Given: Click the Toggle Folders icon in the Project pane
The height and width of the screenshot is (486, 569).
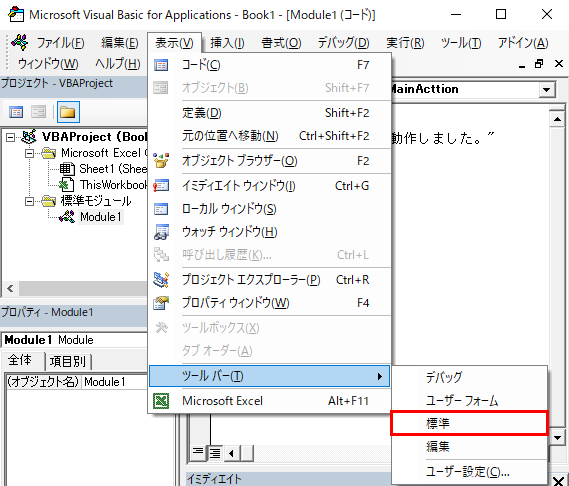Looking at the screenshot, I should [x=68, y=112].
